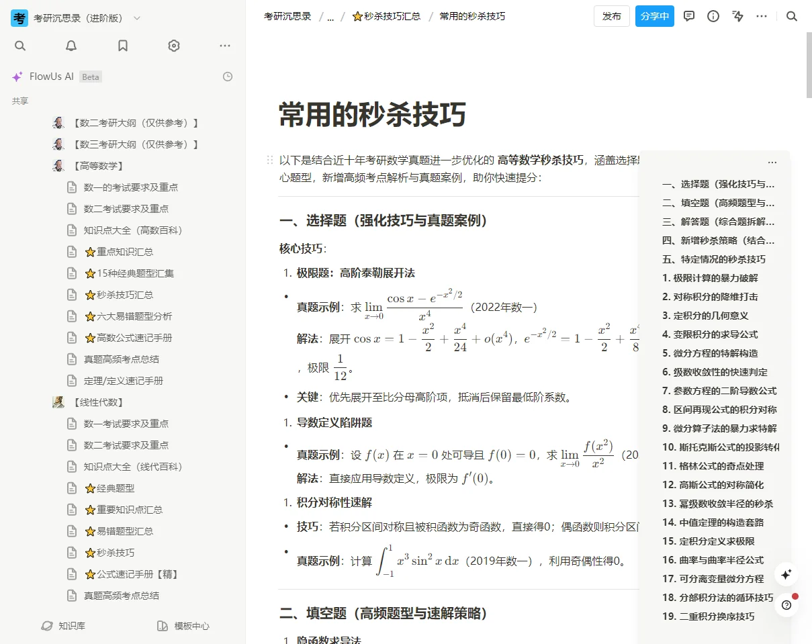812x644 pixels.
Task: Open the sidebar search icon
Action: tap(20, 46)
